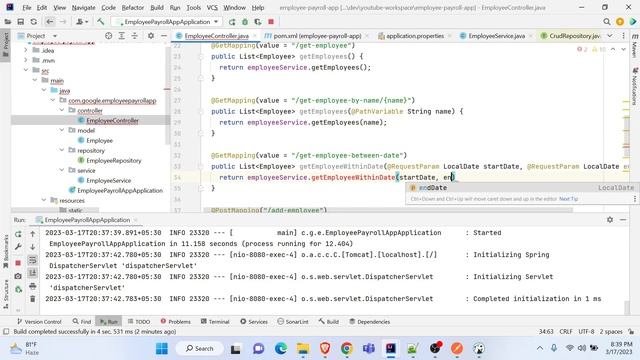The width and height of the screenshot is (640, 360).
Task: Open File Explorer in taskbar
Action: coord(303,348)
